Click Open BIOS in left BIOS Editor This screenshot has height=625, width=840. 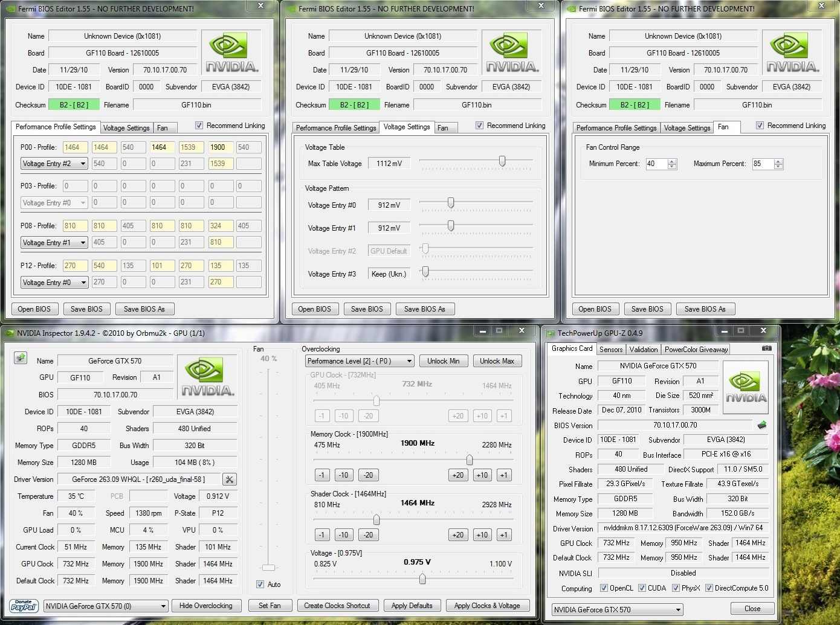tap(34, 309)
